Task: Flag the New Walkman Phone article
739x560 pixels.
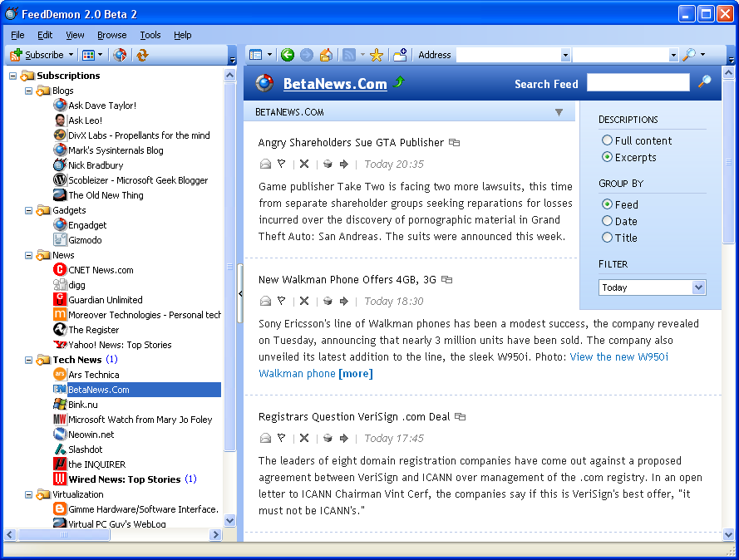Action: tap(281, 301)
